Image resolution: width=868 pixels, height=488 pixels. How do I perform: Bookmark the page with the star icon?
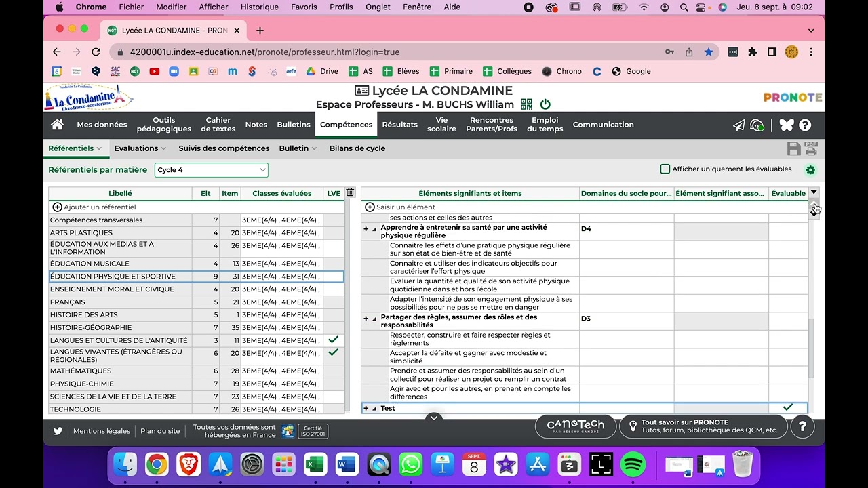click(x=709, y=52)
